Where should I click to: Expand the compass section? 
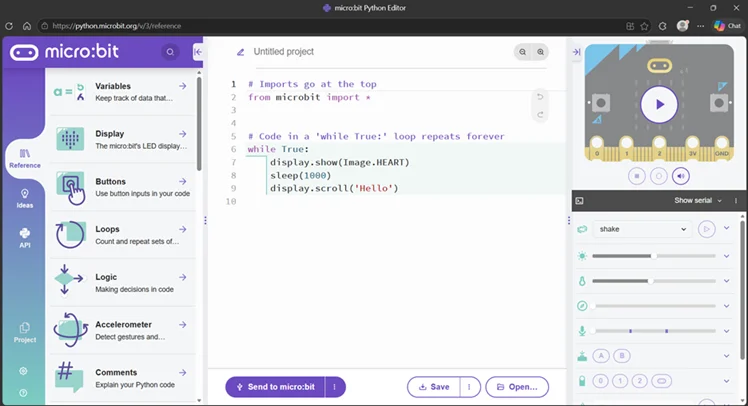727,306
